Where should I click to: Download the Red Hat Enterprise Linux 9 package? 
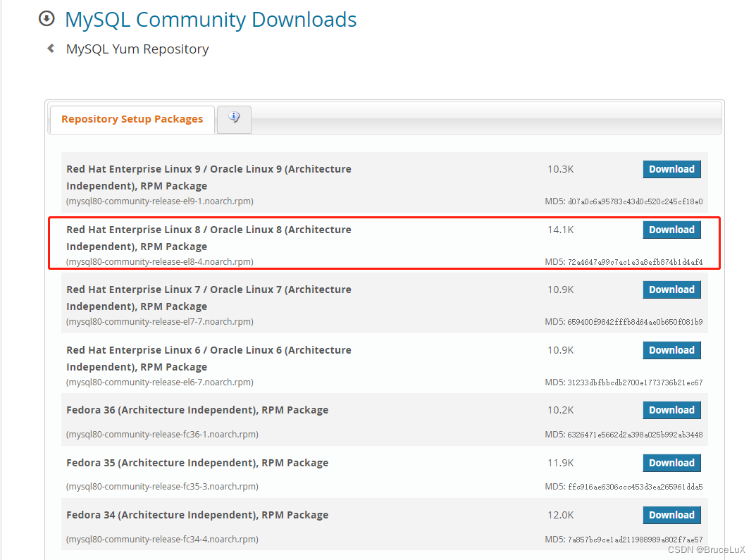tap(671, 169)
